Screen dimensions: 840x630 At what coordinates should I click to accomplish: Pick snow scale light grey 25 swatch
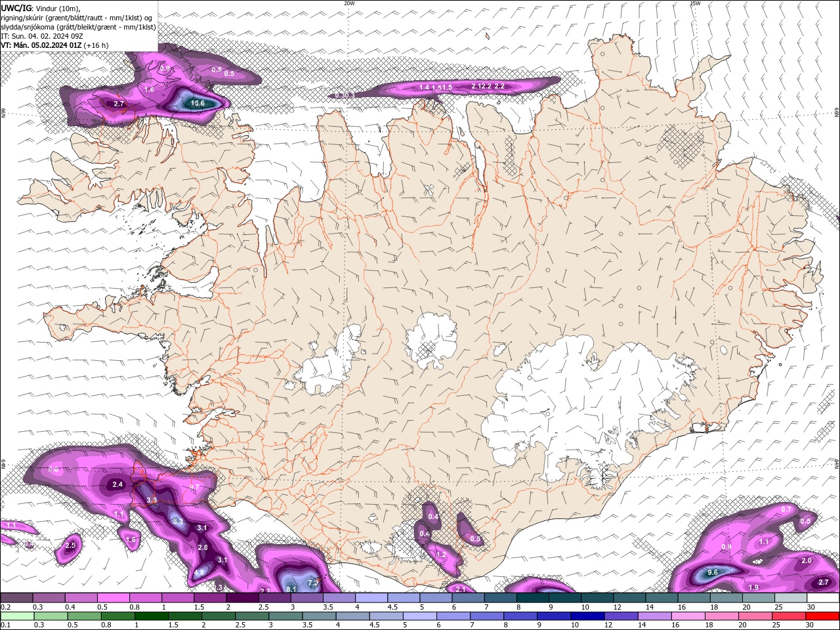coord(791,598)
